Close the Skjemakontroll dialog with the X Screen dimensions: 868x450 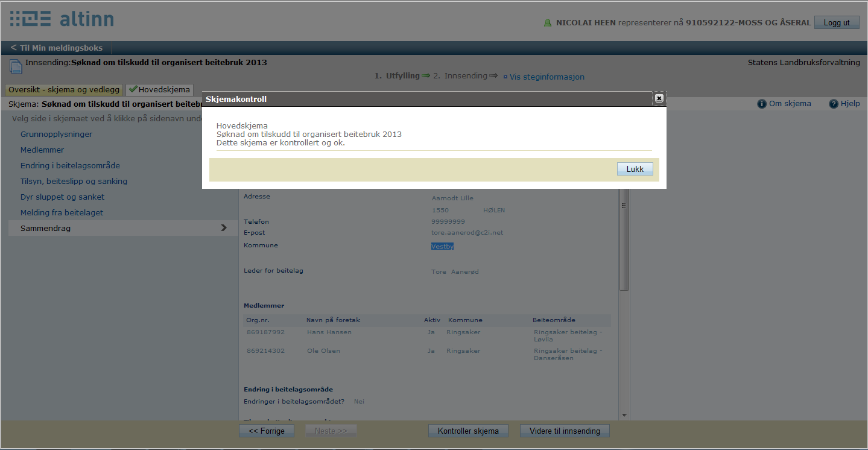(x=659, y=98)
